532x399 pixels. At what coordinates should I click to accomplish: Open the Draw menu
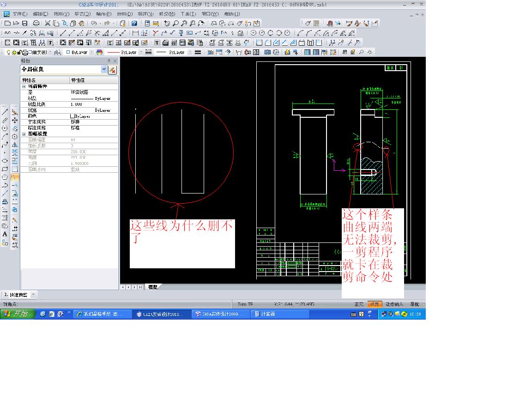pos(125,14)
